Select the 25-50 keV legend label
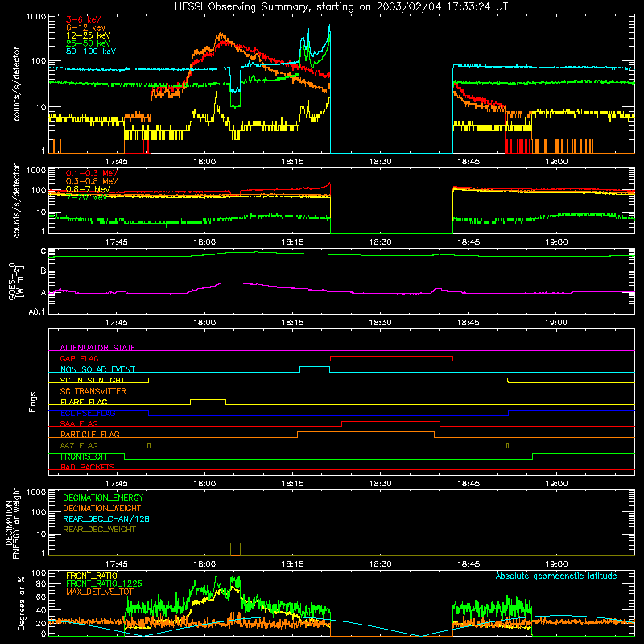 (x=88, y=43)
